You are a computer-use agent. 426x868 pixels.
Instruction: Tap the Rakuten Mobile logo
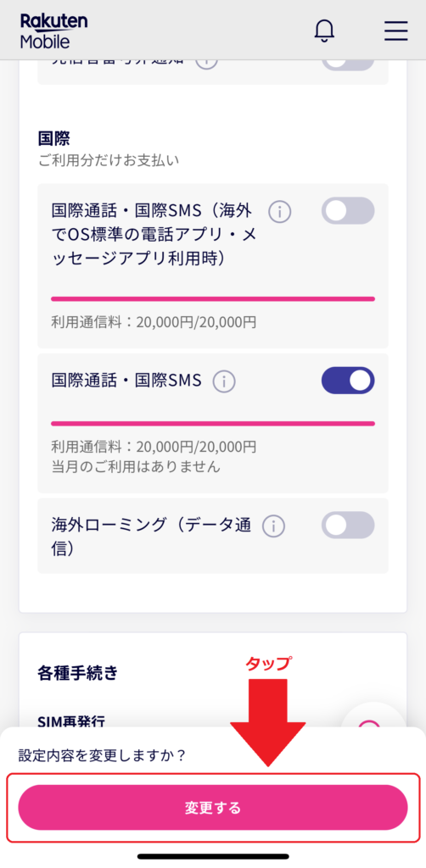click(x=53, y=31)
